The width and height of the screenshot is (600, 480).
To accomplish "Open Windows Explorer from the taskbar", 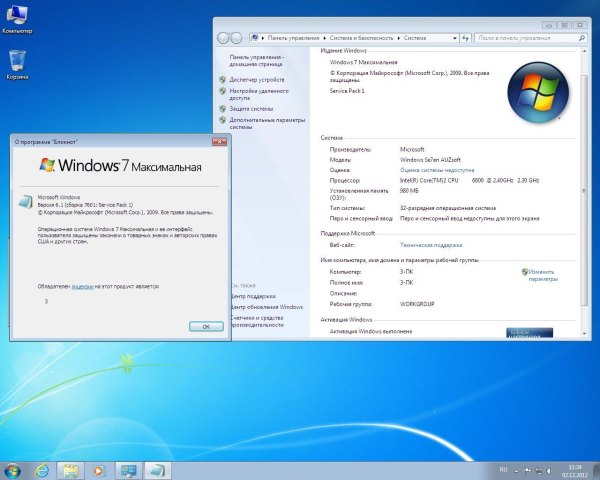I will point(70,468).
